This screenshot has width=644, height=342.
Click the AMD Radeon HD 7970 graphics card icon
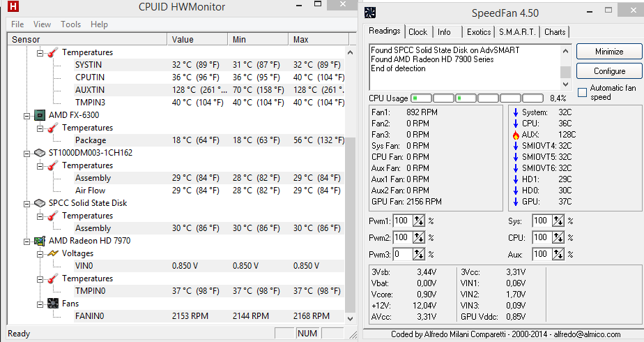click(x=40, y=241)
